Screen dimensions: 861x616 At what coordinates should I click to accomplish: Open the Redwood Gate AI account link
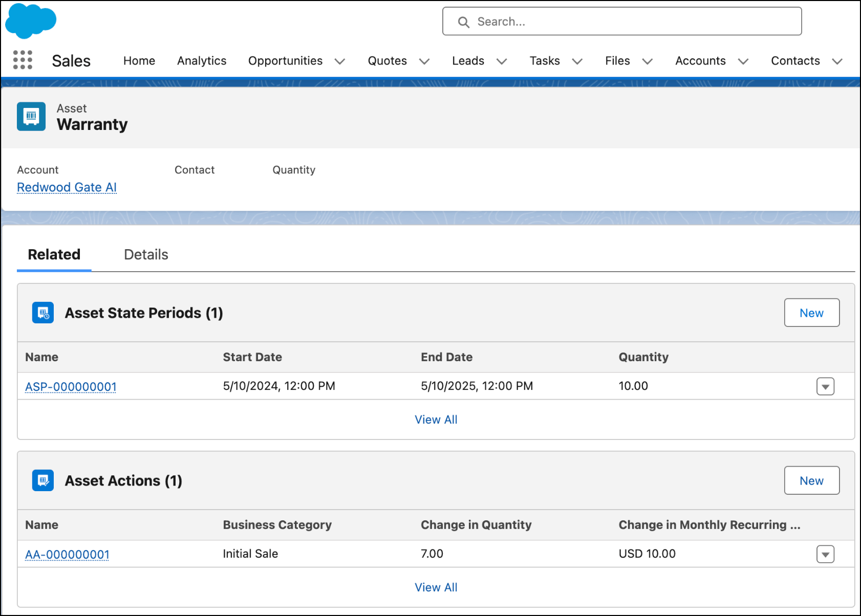(x=67, y=187)
